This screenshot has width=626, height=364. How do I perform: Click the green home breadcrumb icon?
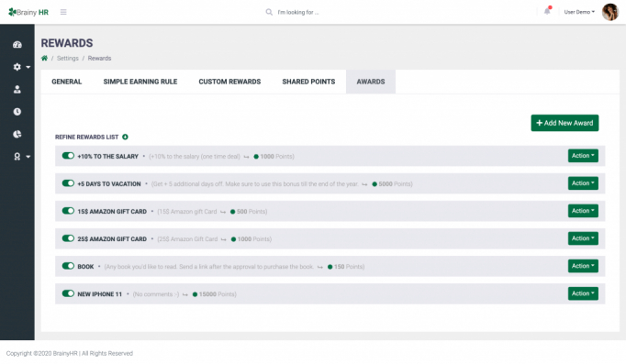pos(44,58)
